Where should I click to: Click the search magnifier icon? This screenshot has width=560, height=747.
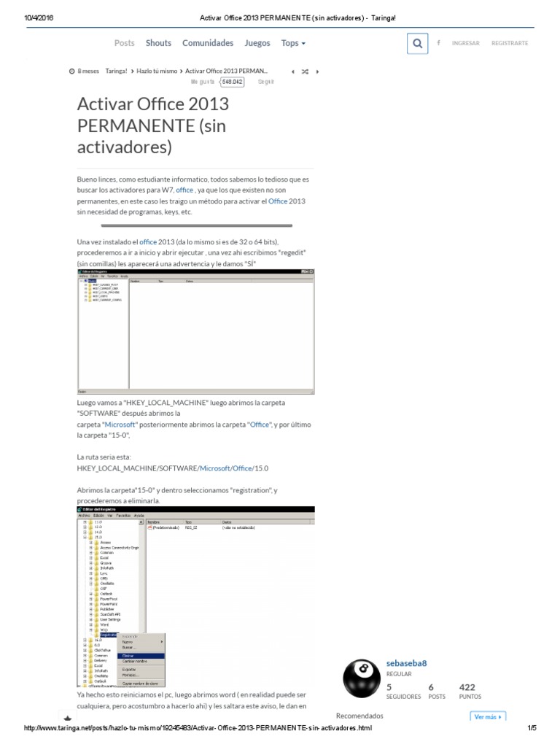[417, 43]
